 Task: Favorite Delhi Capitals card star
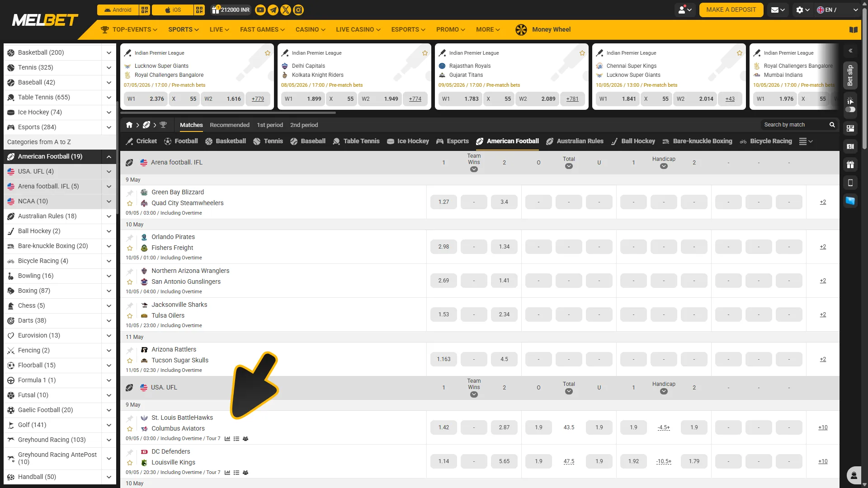click(425, 53)
